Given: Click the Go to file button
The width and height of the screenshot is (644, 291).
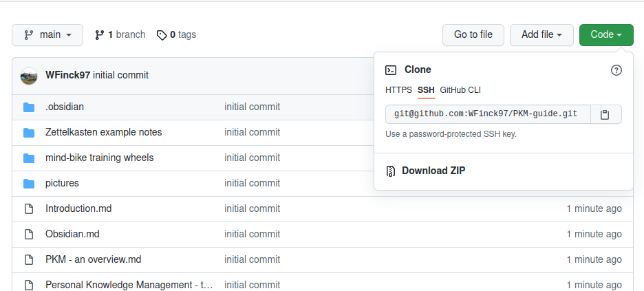Looking at the screenshot, I should 473,35.
